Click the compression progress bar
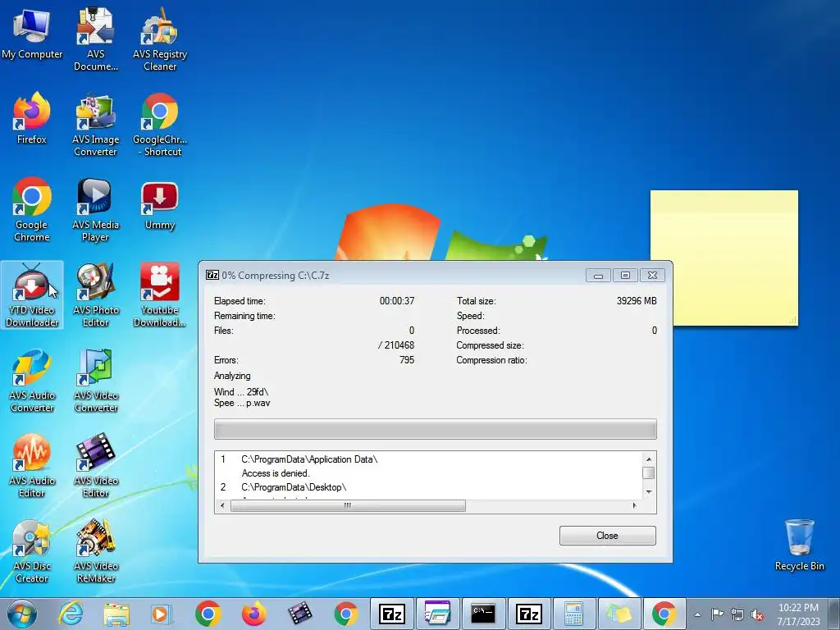 point(435,429)
